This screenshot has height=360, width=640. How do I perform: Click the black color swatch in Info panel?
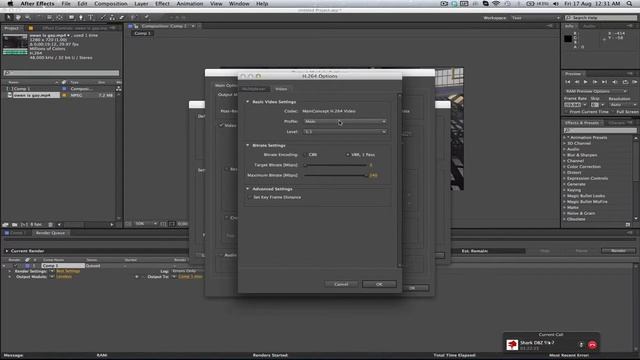[x=568, y=39]
